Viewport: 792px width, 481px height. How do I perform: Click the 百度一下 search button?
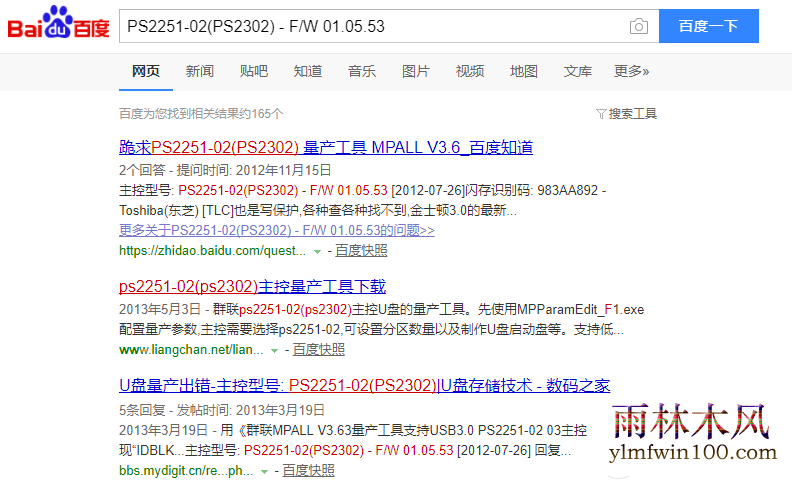(709, 26)
